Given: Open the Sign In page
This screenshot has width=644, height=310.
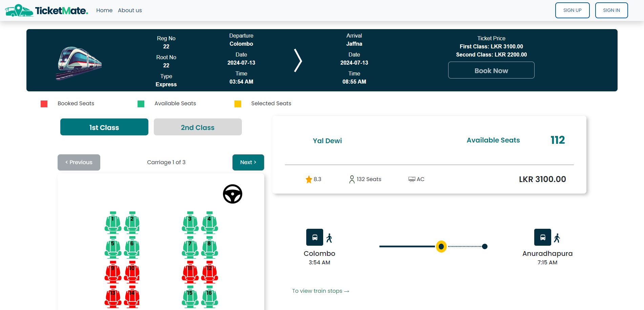Looking at the screenshot, I should [x=611, y=10].
